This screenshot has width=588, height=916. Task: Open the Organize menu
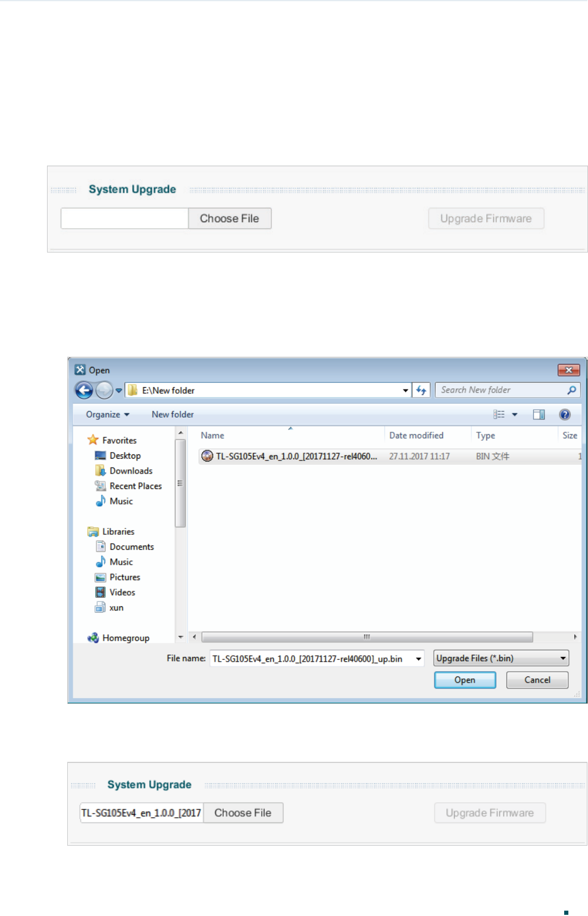tap(108, 415)
